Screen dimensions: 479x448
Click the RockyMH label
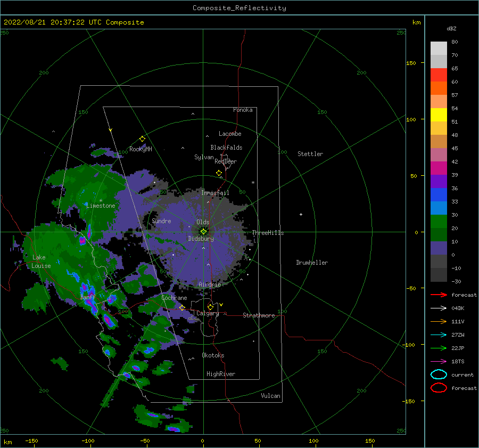pyautogui.click(x=141, y=149)
